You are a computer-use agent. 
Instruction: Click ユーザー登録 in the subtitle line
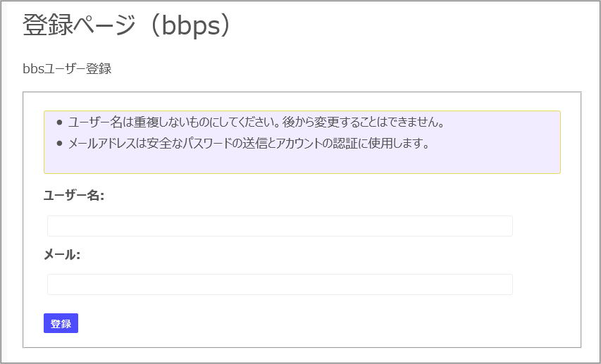[x=78, y=69]
